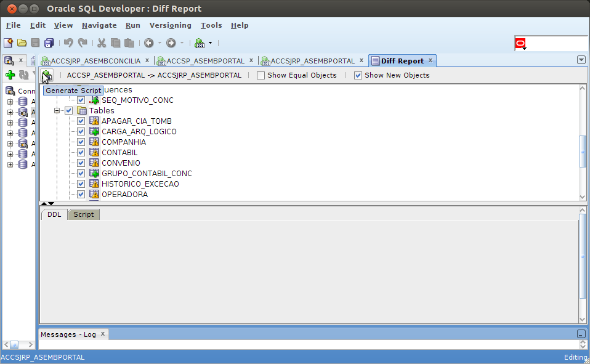Click the Tables folder icon
The height and width of the screenshot is (364, 590).
[x=82, y=110]
